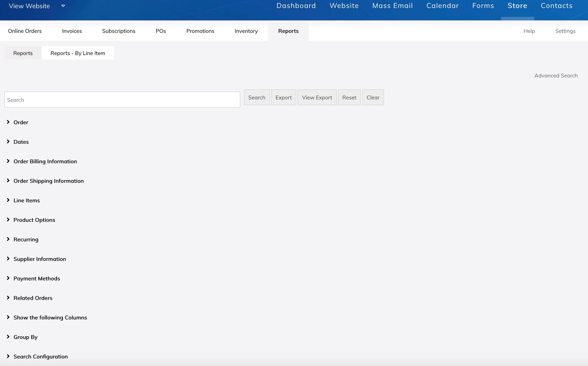Viewport: 588px width, 366px height.
Task: Click the Clear button
Action: pyautogui.click(x=373, y=97)
